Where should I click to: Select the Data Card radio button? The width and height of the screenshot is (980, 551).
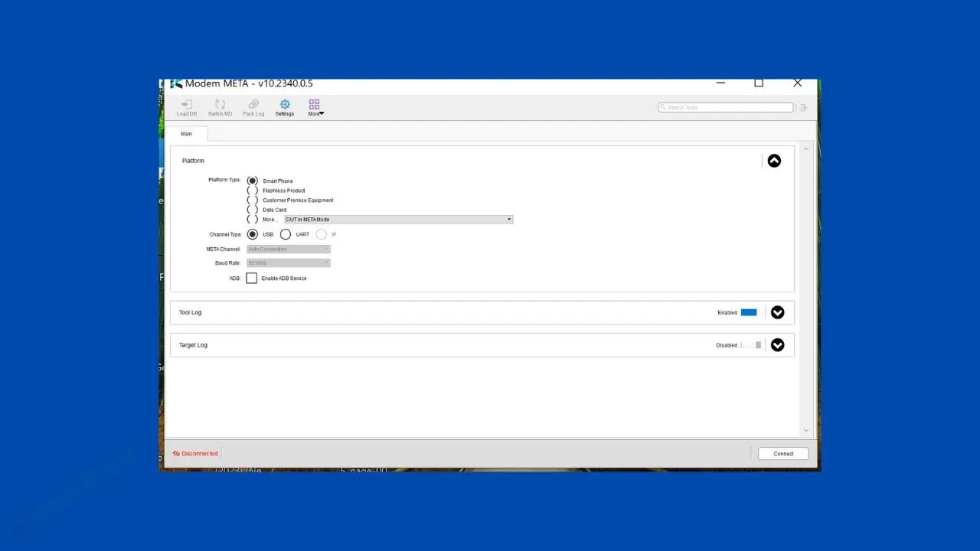pyautogui.click(x=253, y=210)
